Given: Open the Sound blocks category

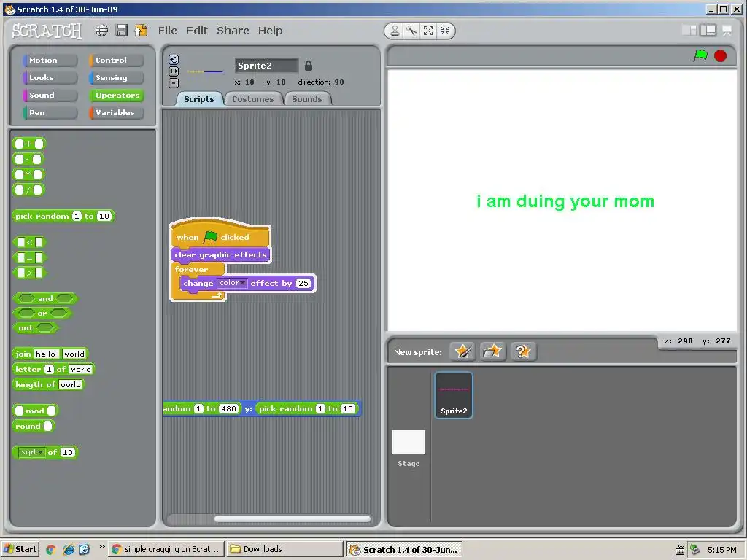Looking at the screenshot, I should pos(50,96).
